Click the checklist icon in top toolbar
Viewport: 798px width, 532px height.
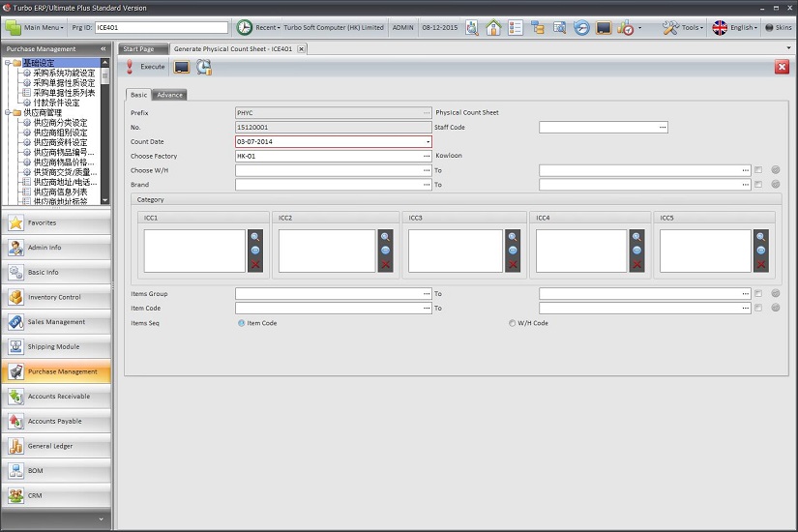click(x=515, y=27)
